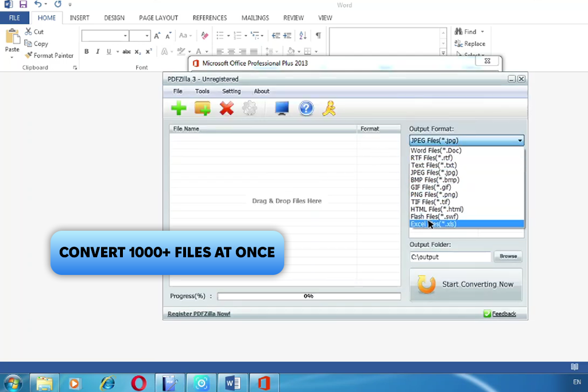
Task: Click the Grow Font icon
Action: tap(157, 36)
